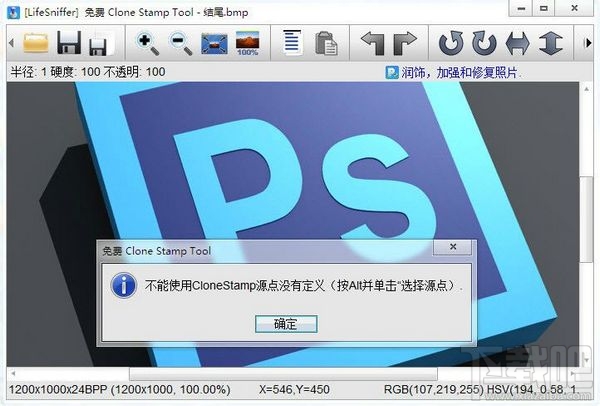The image size is (600, 406).
Task: Click the vertical scrollbar up arrow
Action: 586,89
